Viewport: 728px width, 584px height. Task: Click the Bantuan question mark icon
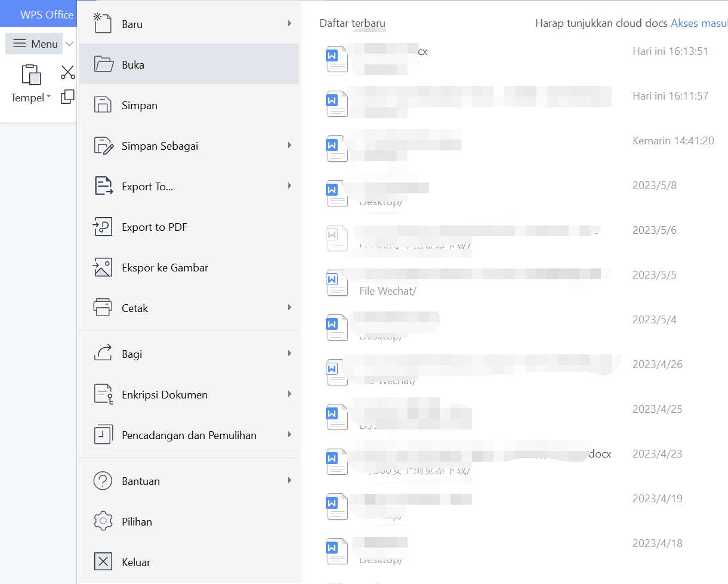click(x=103, y=481)
